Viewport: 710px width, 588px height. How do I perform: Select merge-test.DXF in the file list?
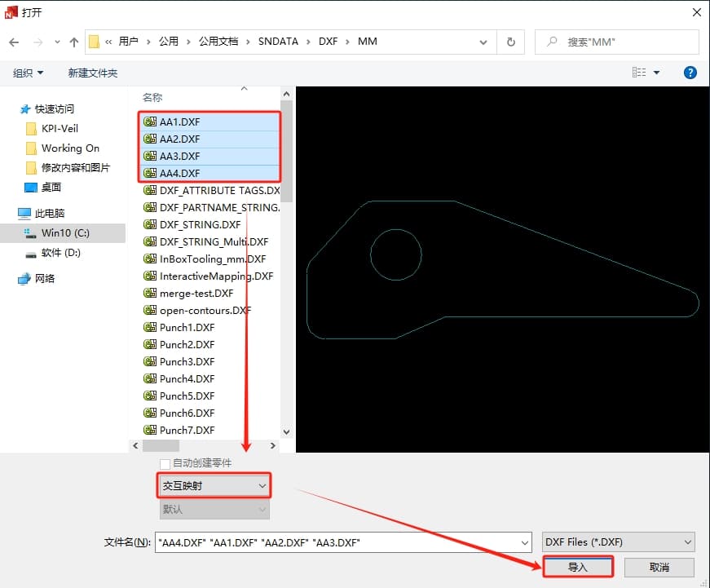[196, 293]
